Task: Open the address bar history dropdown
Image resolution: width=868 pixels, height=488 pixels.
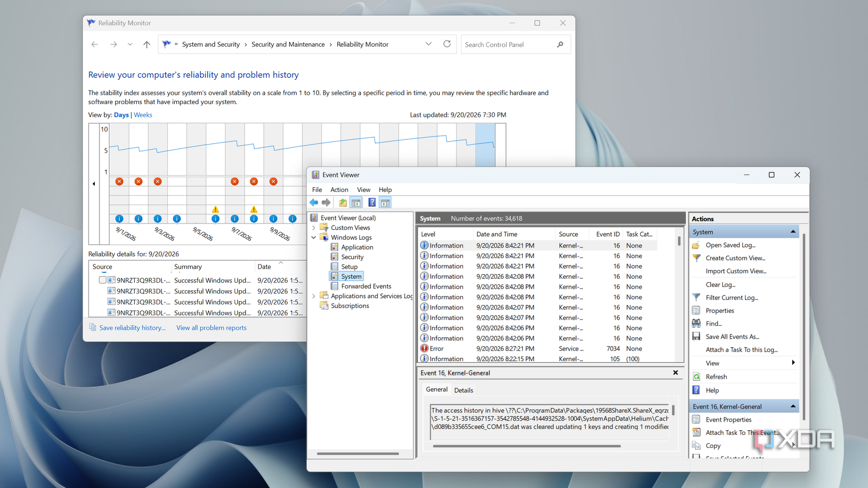Action: click(x=428, y=44)
